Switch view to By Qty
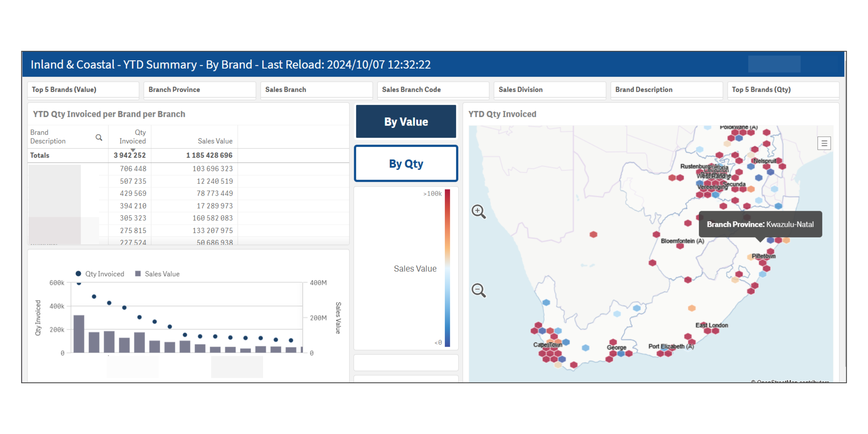This screenshot has height=434, width=868. point(406,163)
